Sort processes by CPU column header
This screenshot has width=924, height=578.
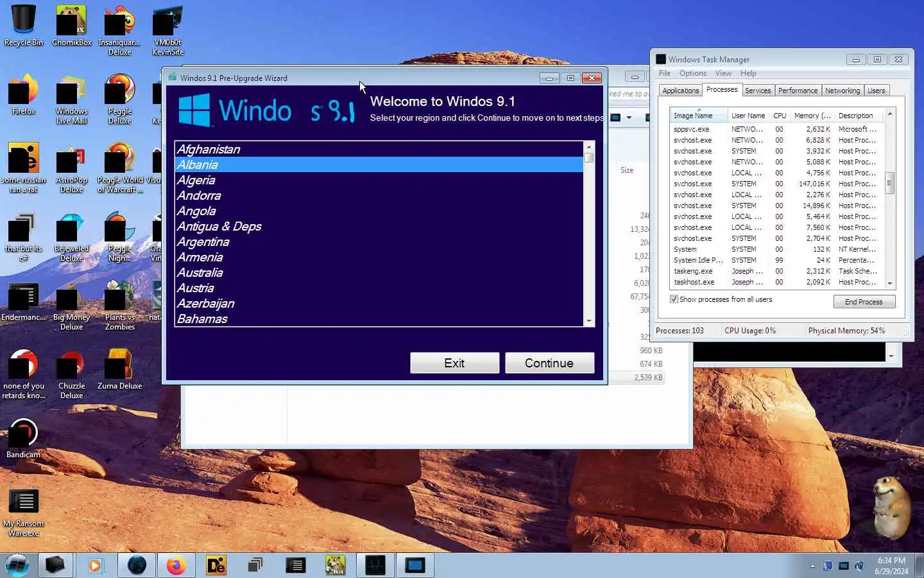click(x=780, y=116)
